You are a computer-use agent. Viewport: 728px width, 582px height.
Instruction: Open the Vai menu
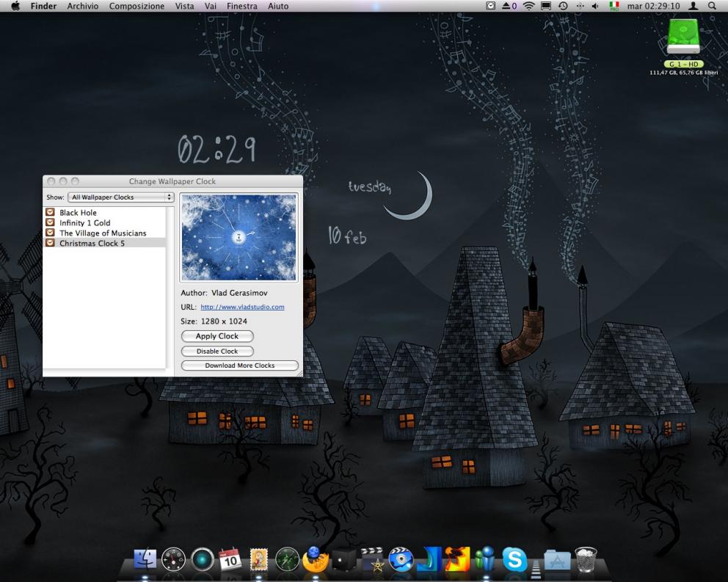(211, 6)
